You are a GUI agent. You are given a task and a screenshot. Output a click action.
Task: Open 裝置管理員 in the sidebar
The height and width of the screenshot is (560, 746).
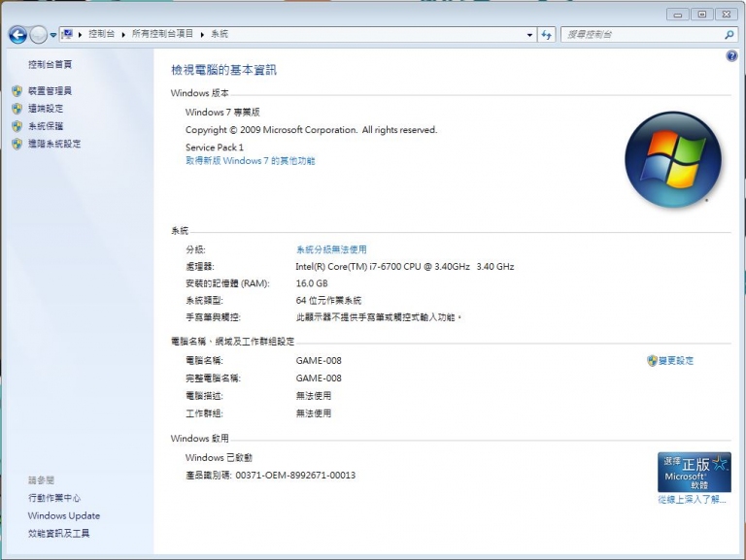tap(50, 91)
